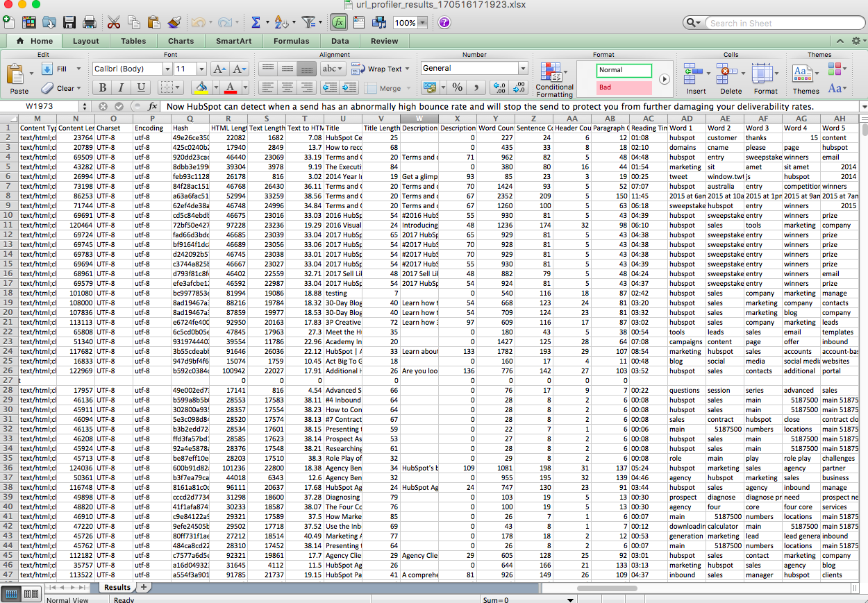Viewport: 868px width, 603px height.
Task: Toggle Italic formatting
Action: coord(122,87)
